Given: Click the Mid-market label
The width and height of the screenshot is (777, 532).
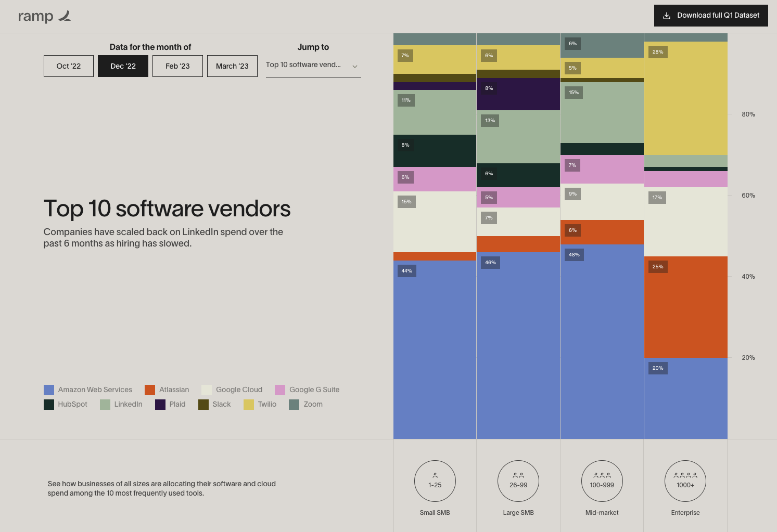Looking at the screenshot, I should [602, 513].
